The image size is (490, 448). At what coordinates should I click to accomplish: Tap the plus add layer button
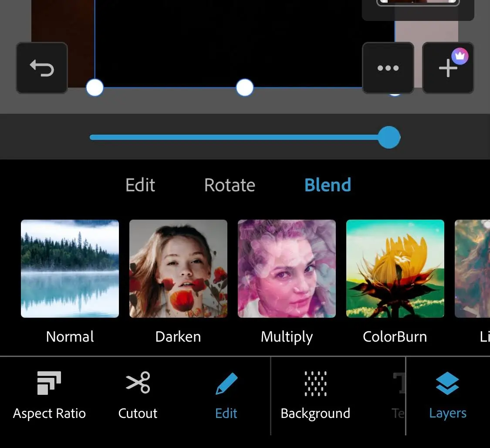tap(448, 68)
